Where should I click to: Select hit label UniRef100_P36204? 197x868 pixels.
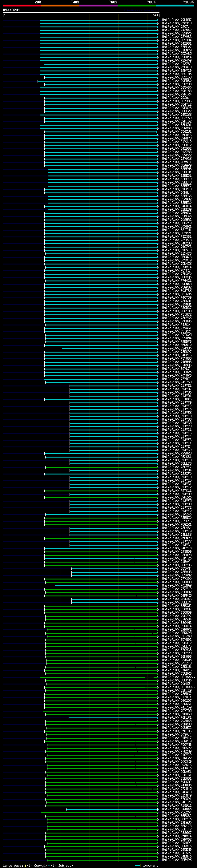(177, 812)
